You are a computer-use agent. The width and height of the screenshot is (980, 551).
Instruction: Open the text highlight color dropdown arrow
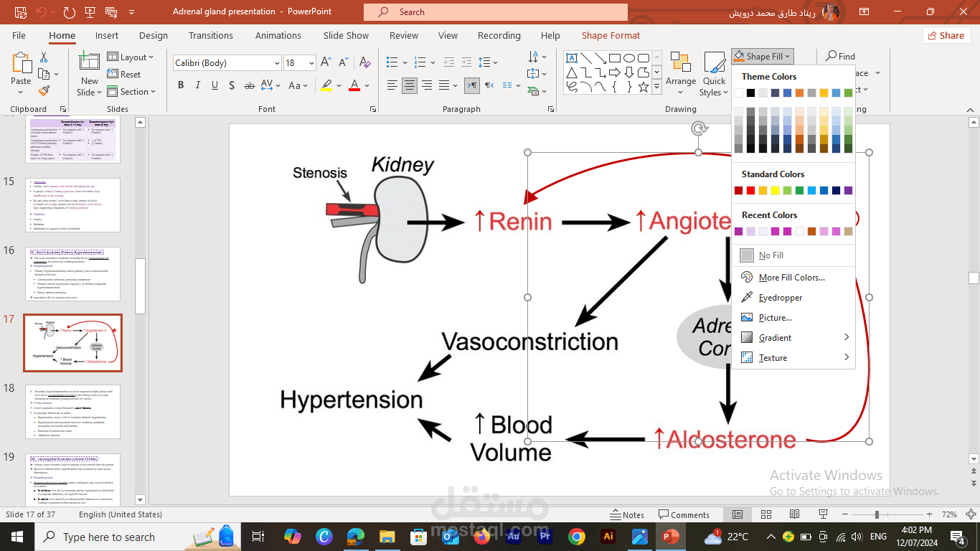339,85
